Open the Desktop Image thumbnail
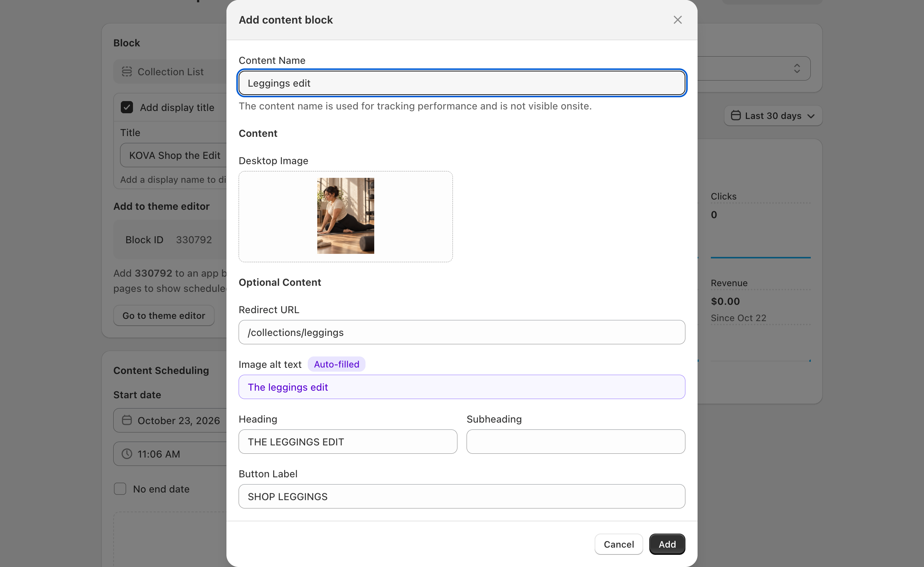 tap(345, 216)
